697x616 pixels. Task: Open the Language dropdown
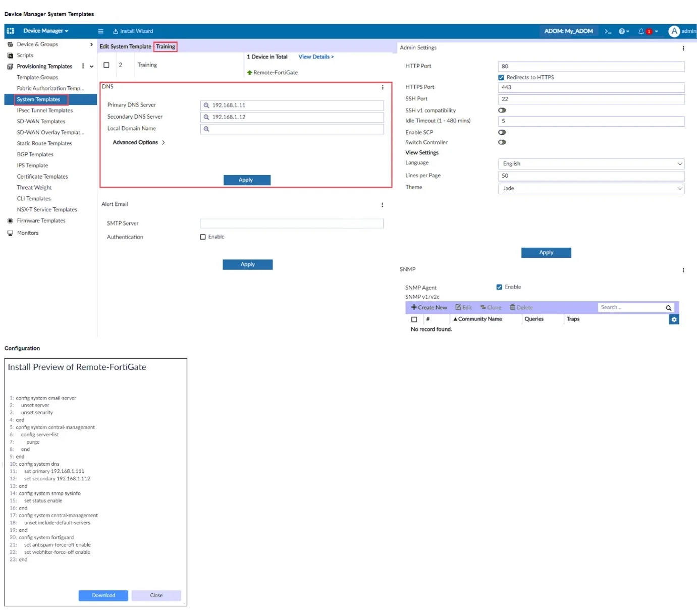591,164
